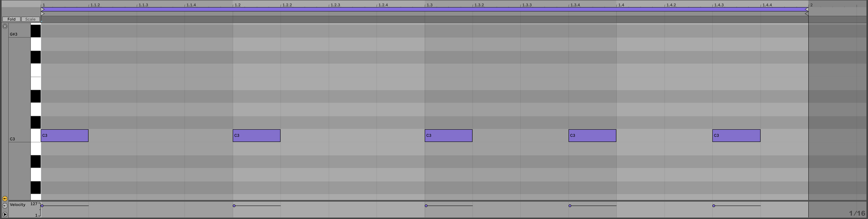Click the C3 white piano key
This screenshot has height=219, width=868.
[x=36, y=135]
